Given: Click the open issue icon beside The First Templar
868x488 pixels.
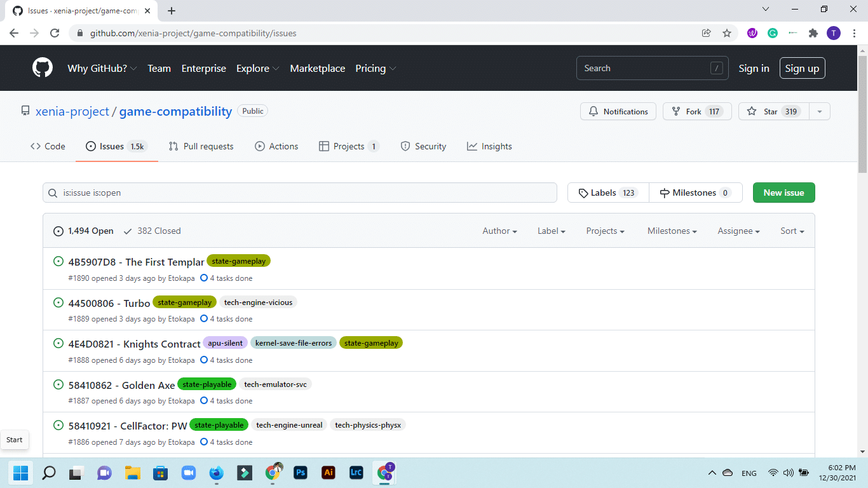Looking at the screenshot, I should (x=58, y=261).
